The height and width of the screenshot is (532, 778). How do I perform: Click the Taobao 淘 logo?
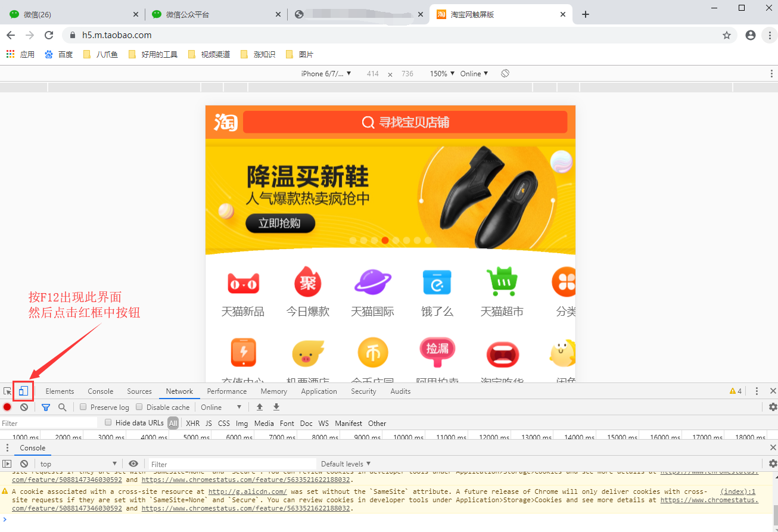coord(226,122)
